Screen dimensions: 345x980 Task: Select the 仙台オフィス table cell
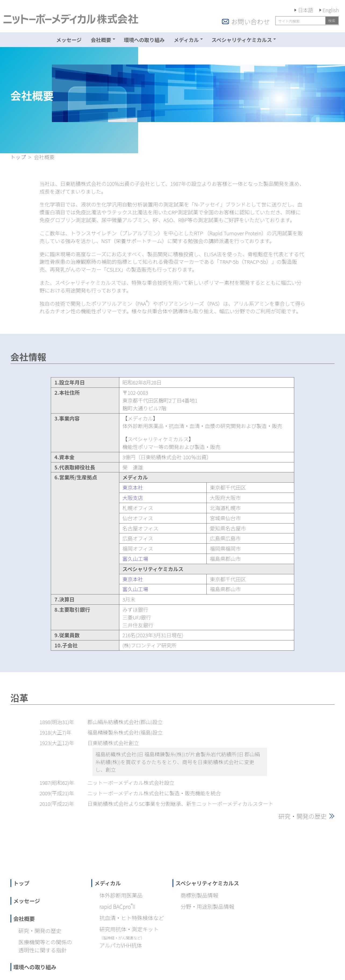coord(163,518)
